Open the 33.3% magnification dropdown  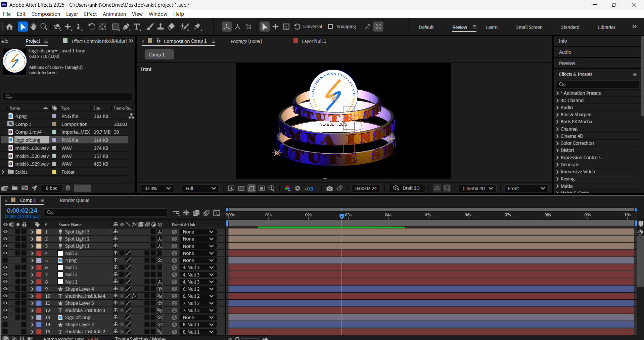click(157, 188)
